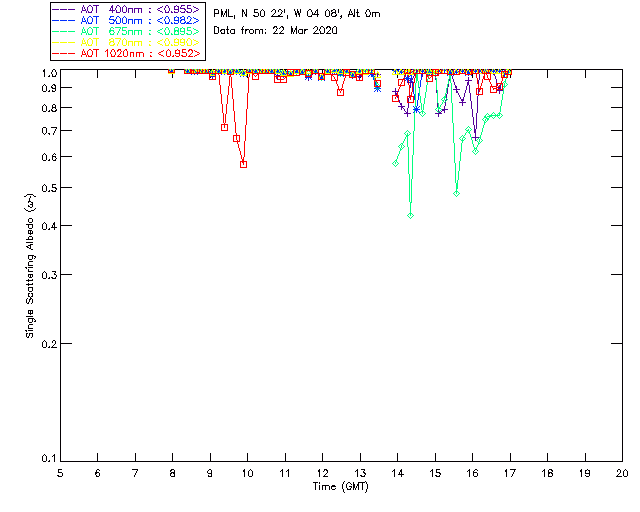This screenshot has height=512, width=640.
Task: Click the x-axis label 14
Action: (398, 473)
